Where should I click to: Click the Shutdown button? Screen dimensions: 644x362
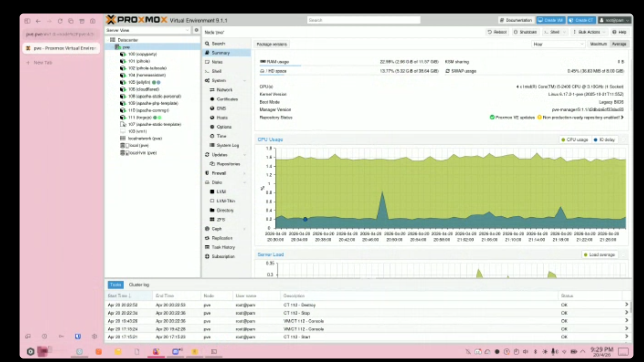point(525,32)
